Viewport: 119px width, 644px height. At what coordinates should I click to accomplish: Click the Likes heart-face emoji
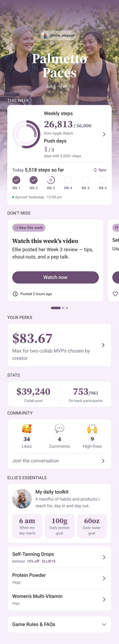click(27, 429)
